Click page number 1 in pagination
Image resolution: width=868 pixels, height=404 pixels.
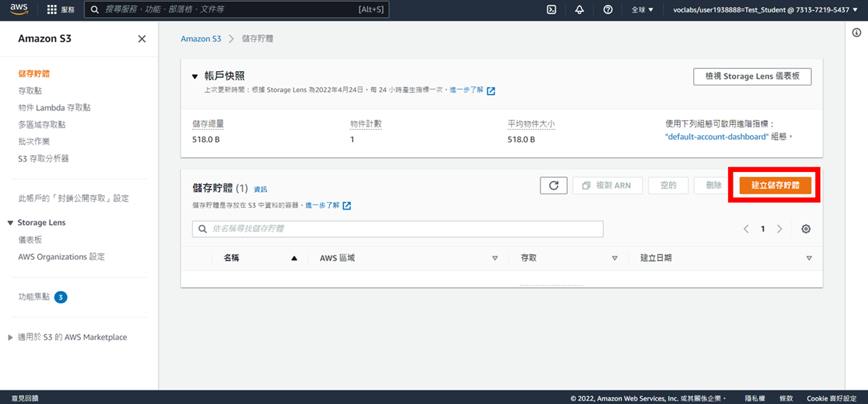tap(763, 229)
